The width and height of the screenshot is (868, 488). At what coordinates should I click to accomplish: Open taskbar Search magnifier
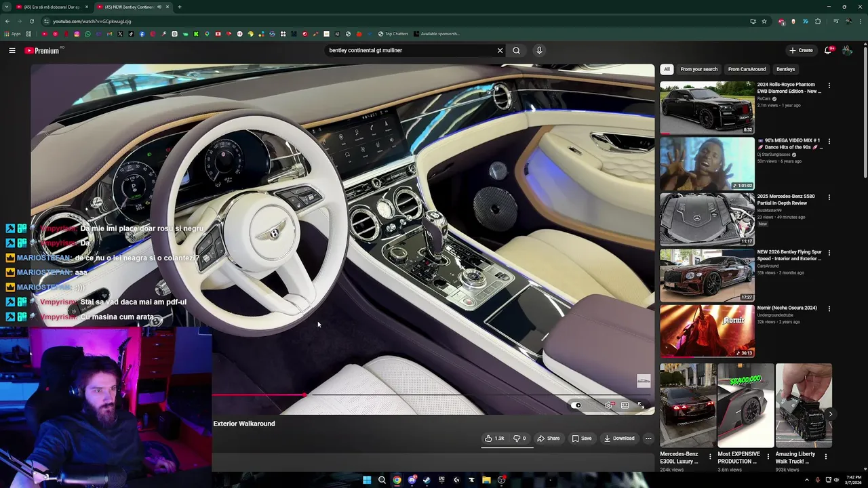(x=382, y=480)
